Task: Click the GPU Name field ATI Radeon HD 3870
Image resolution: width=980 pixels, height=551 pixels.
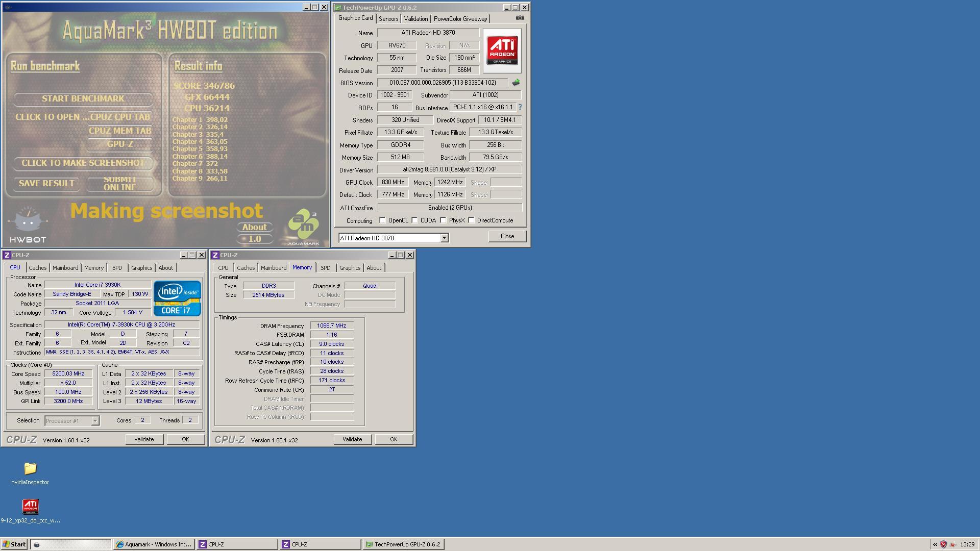Action: click(x=428, y=33)
